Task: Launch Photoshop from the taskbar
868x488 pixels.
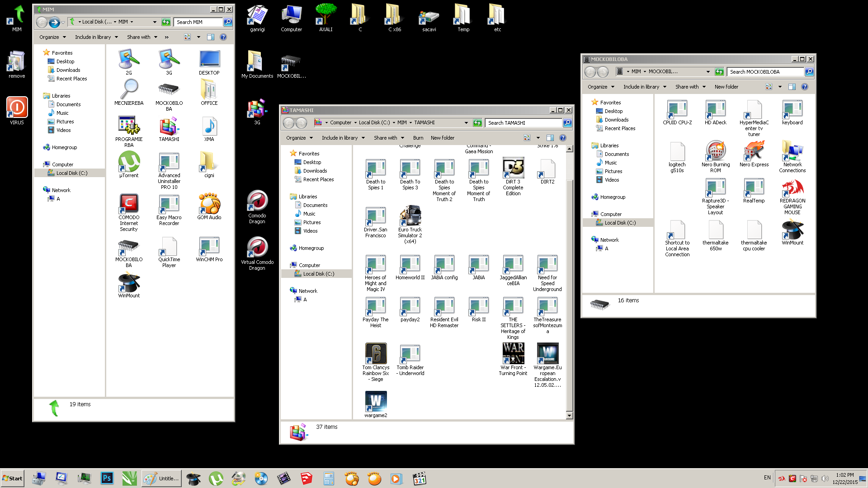Action: (x=107, y=478)
